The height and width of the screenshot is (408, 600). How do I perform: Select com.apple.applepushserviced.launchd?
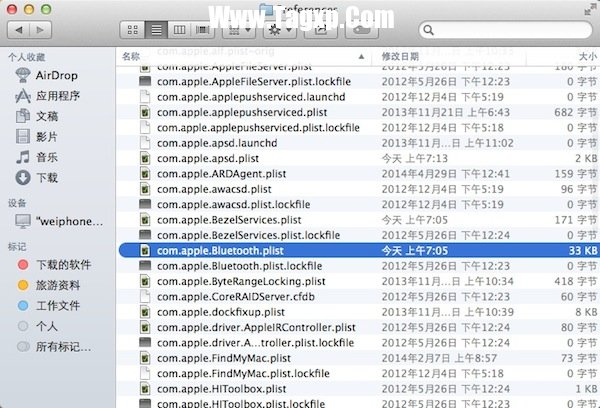click(x=251, y=97)
